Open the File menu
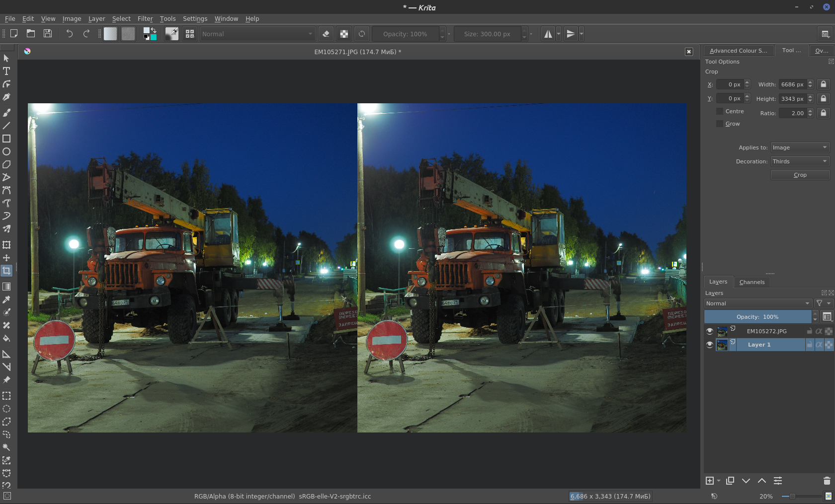The height and width of the screenshot is (504, 835). coord(10,18)
